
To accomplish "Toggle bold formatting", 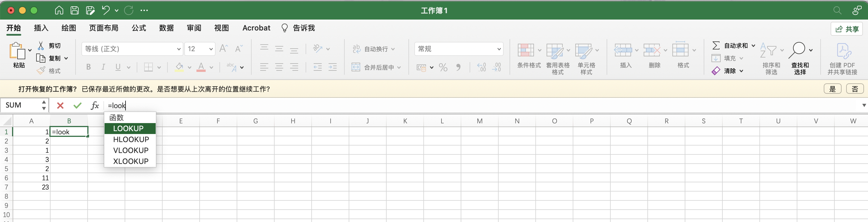I will pyautogui.click(x=88, y=67).
